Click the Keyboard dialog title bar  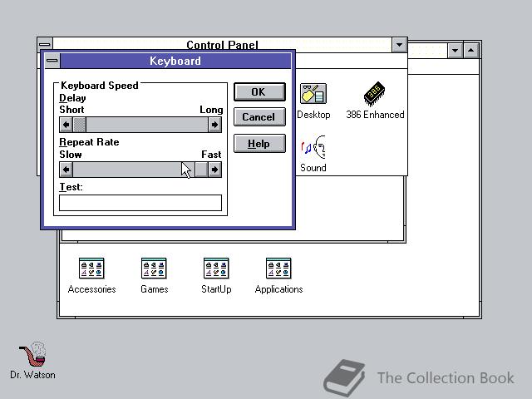coord(175,61)
